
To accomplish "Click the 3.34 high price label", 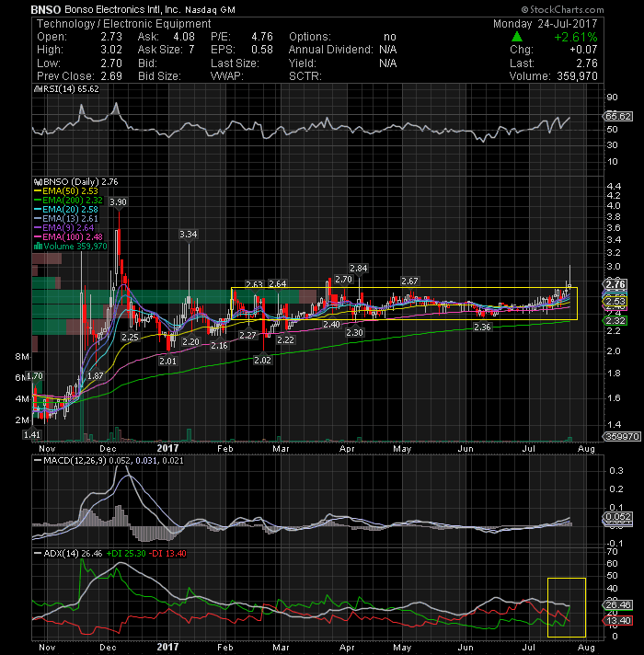I will (188, 235).
